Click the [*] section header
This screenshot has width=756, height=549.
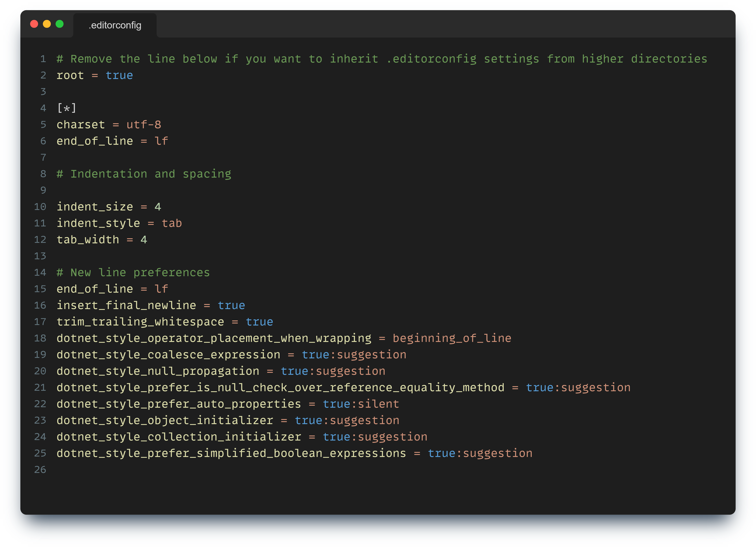click(x=66, y=108)
